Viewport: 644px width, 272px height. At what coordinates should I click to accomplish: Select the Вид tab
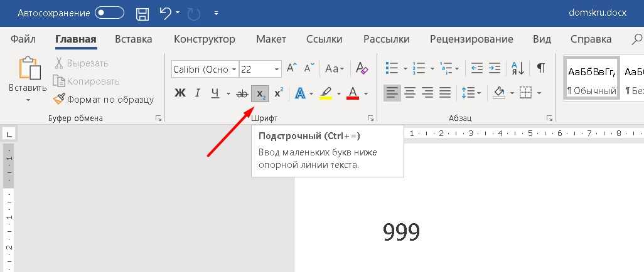542,39
